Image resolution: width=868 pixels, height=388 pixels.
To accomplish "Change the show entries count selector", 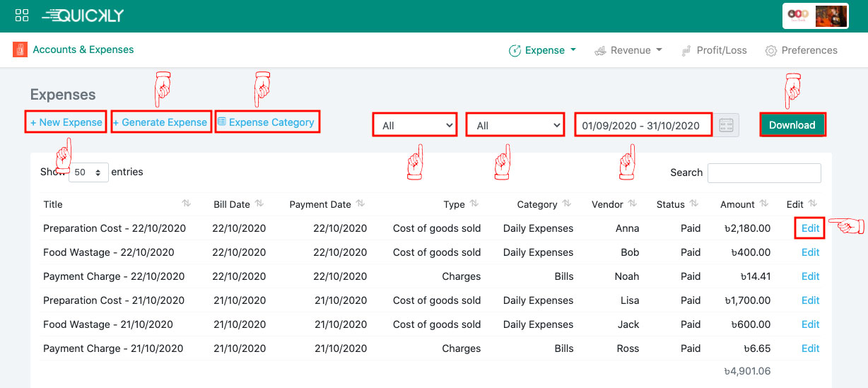I will point(88,172).
